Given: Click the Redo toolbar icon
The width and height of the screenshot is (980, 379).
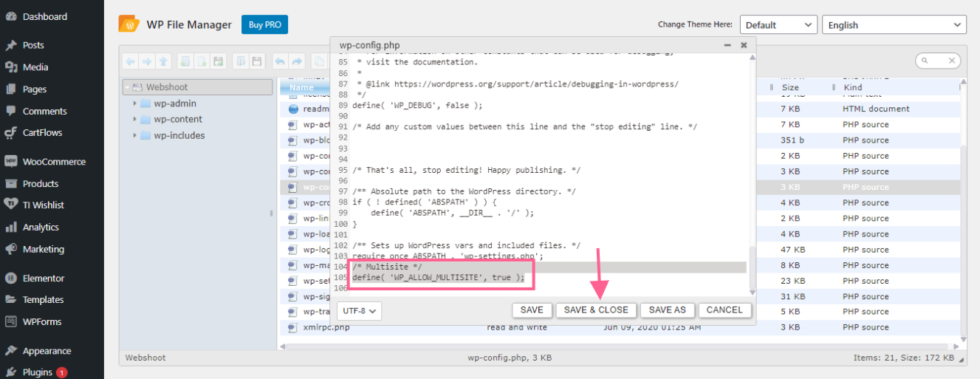Looking at the screenshot, I should 297,61.
